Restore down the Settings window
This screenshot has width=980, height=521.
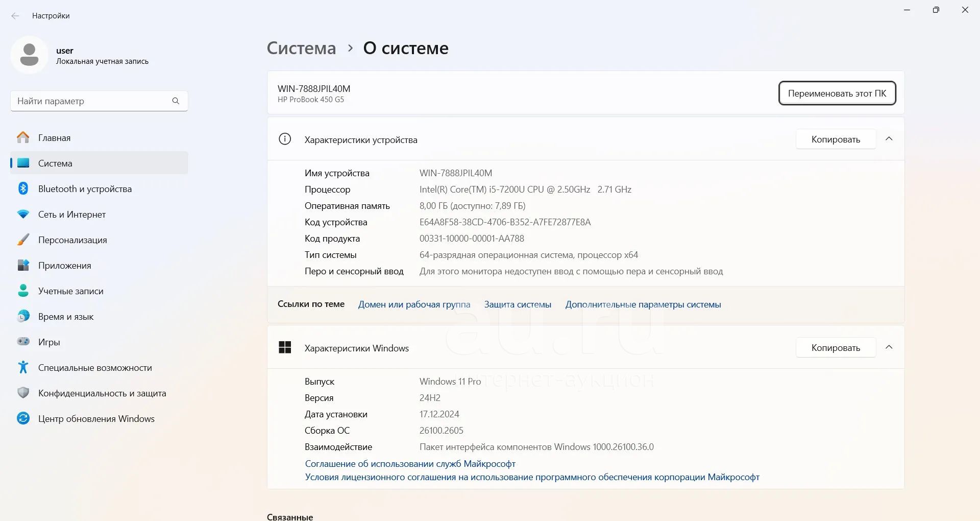[x=936, y=10]
